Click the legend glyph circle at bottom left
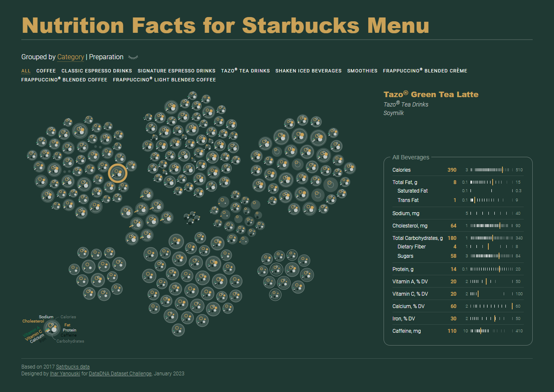The width and height of the screenshot is (554, 392). tap(52, 328)
